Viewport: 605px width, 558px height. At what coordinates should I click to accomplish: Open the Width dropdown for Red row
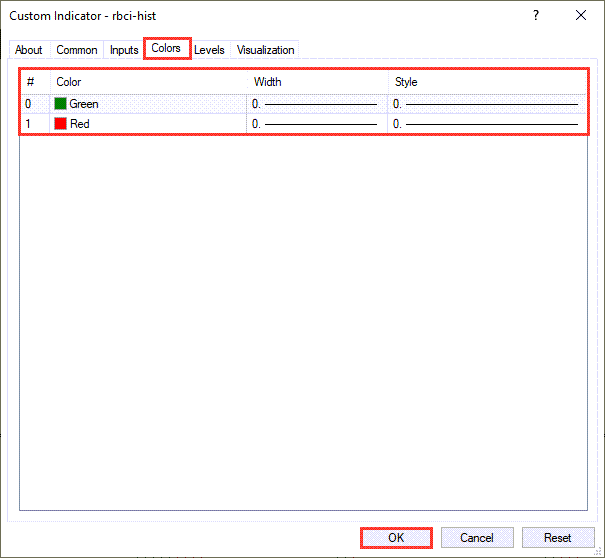pos(316,124)
